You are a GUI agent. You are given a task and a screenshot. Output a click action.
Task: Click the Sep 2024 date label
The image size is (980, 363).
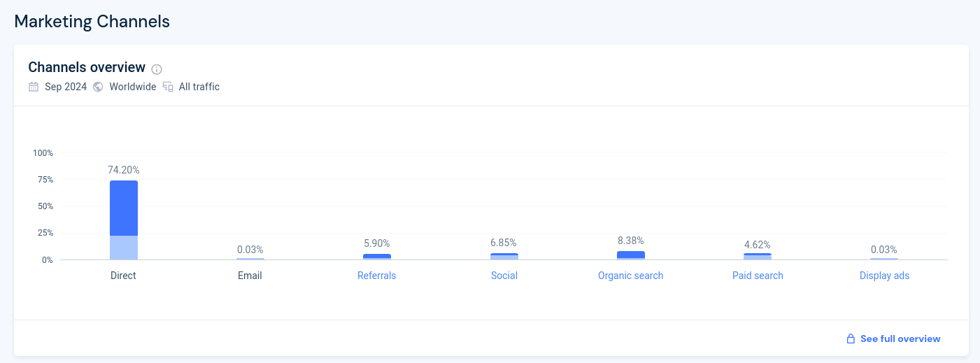[x=66, y=87]
